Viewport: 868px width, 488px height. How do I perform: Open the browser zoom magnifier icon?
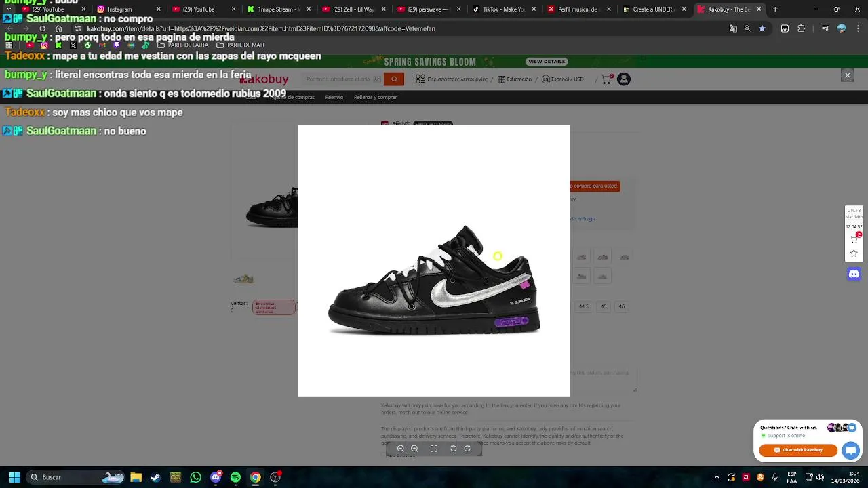(x=747, y=28)
